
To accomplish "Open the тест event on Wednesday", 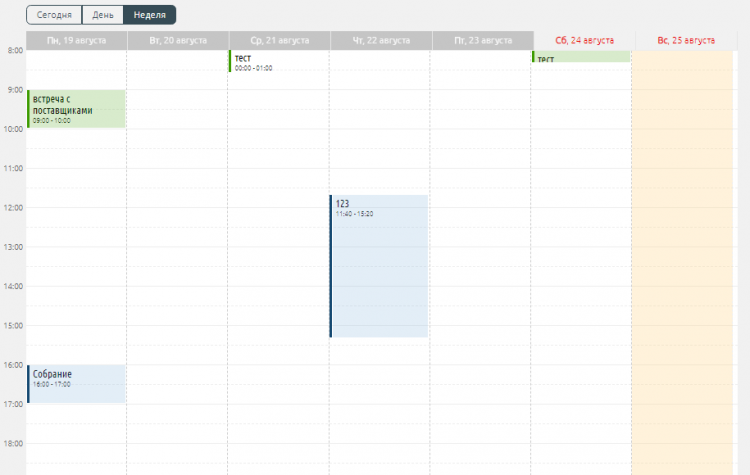I will (x=278, y=61).
